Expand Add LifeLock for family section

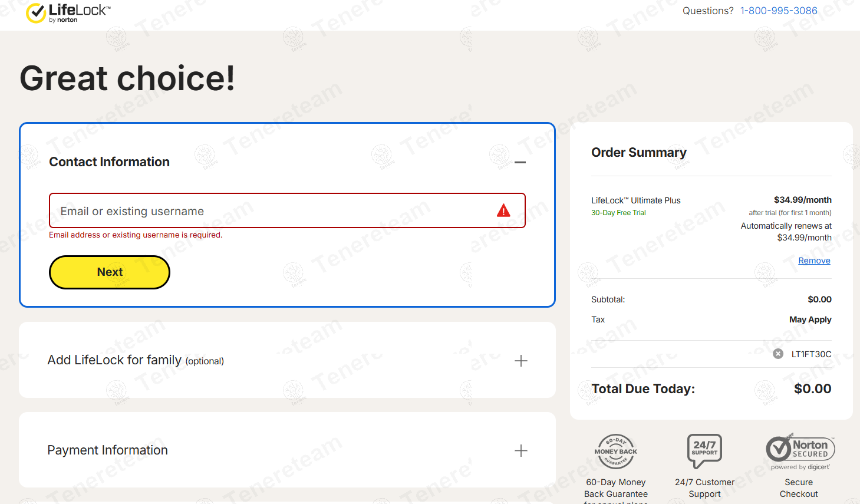click(x=521, y=361)
